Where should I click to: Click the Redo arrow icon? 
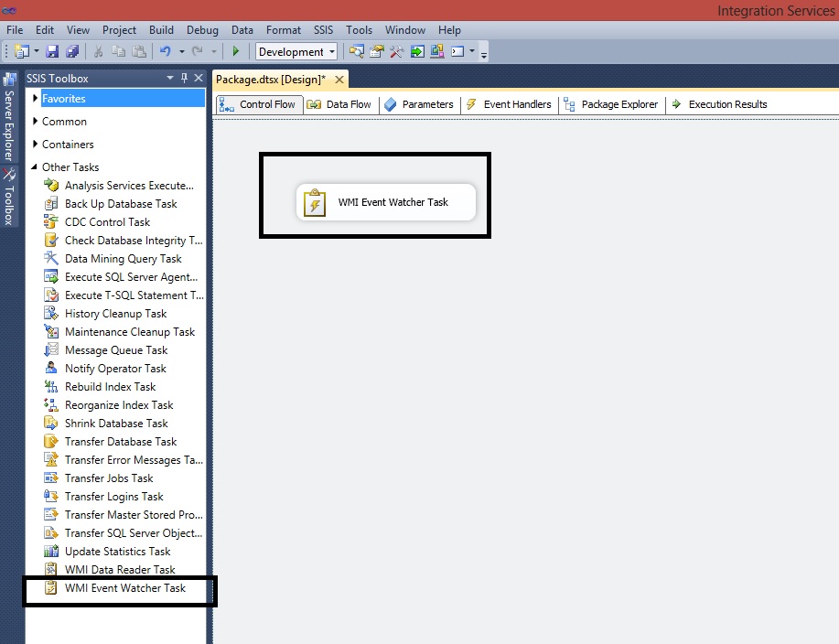[198, 51]
